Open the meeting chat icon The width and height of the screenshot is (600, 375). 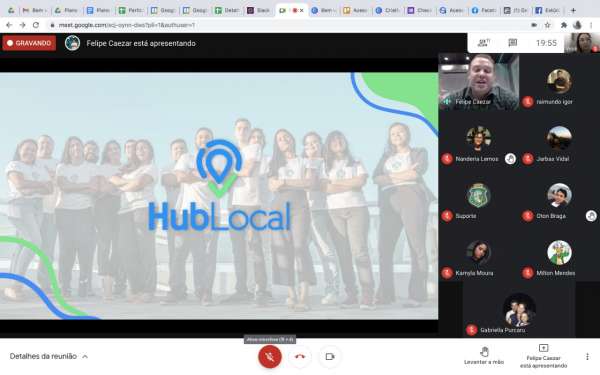tap(513, 43)
